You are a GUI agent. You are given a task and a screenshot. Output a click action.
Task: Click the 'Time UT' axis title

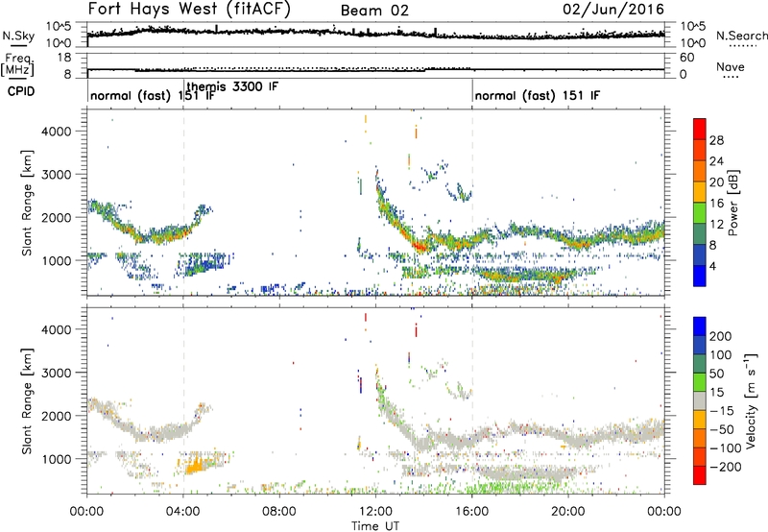[x=375, y=526]
